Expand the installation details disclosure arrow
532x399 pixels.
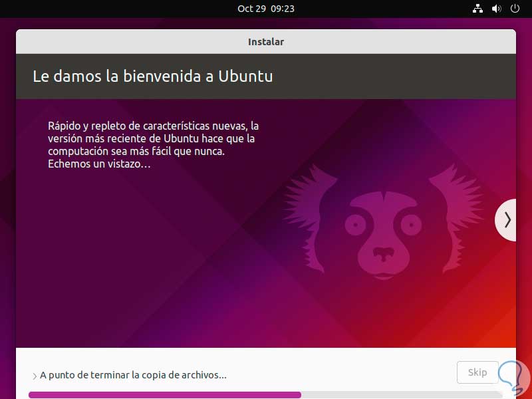35,376
